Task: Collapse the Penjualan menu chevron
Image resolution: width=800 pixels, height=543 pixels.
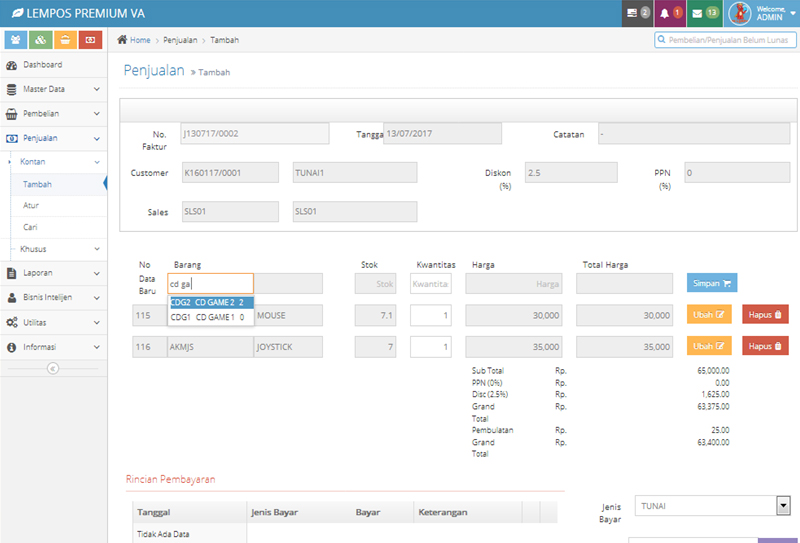Action: click(x=97, y=138)
